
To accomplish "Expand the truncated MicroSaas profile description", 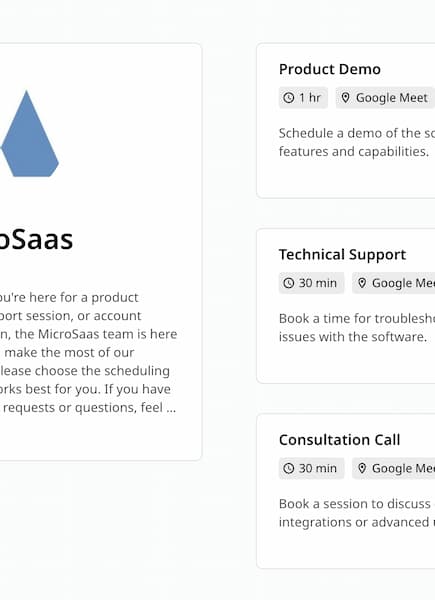I will pyautogui.click(x=171, y=408).
